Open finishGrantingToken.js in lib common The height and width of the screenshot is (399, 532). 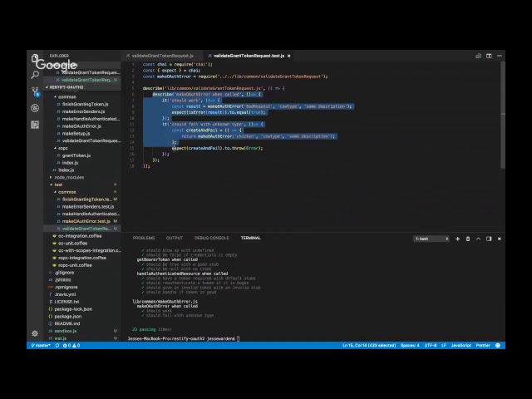click(85, 104)
